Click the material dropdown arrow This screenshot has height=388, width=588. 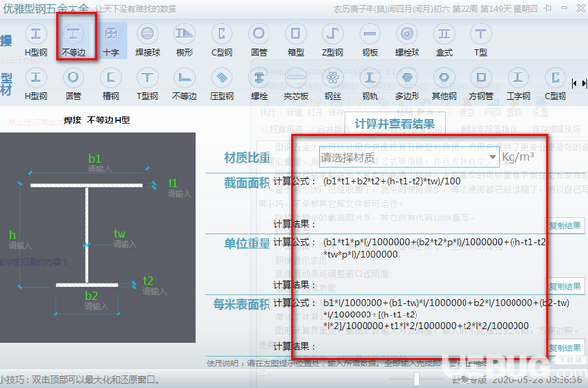493,157
